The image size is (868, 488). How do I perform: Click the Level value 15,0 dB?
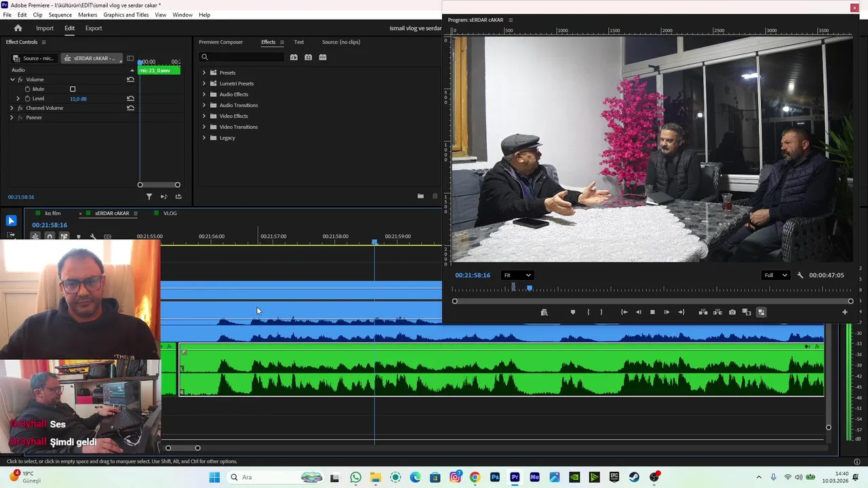click(78, 99)
